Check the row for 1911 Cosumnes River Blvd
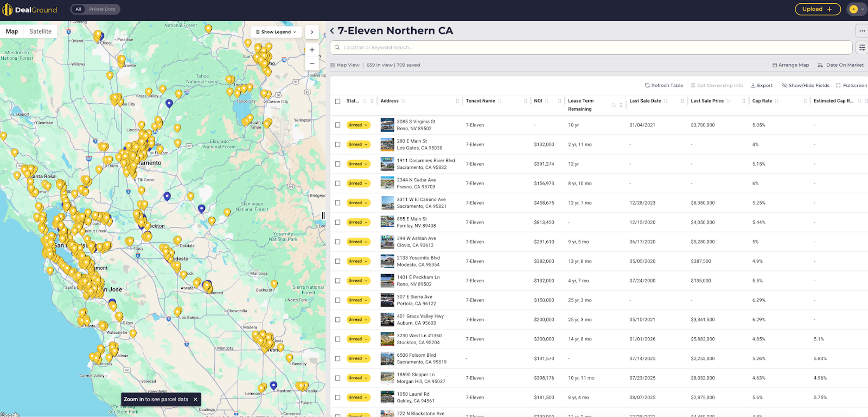This screenshot has height=417, width=868. pyautogui.click(x=337, y=164)
